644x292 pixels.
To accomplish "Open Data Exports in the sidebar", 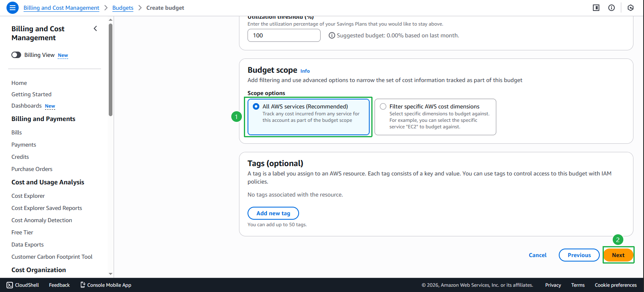I will (x=28, y=244).
